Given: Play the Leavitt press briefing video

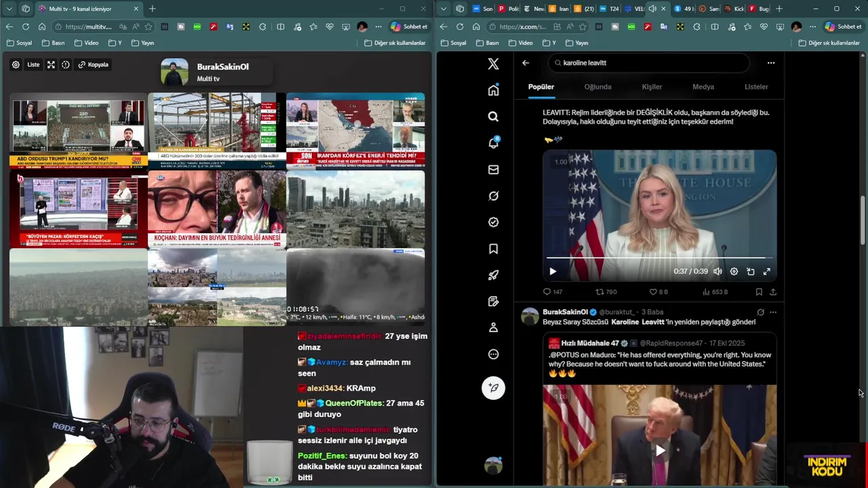Looking at the screenshot, I should click(553, 271).
